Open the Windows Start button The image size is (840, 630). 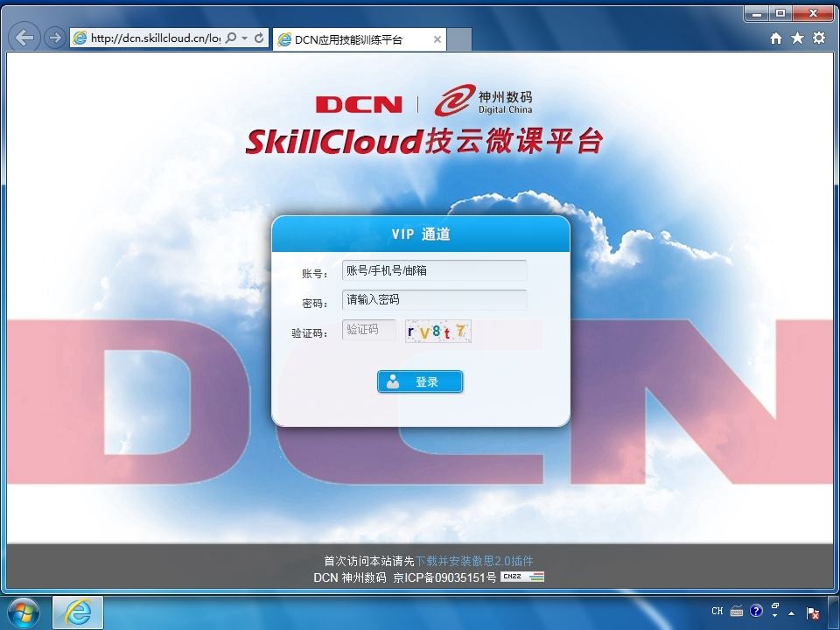pos(23,612)
